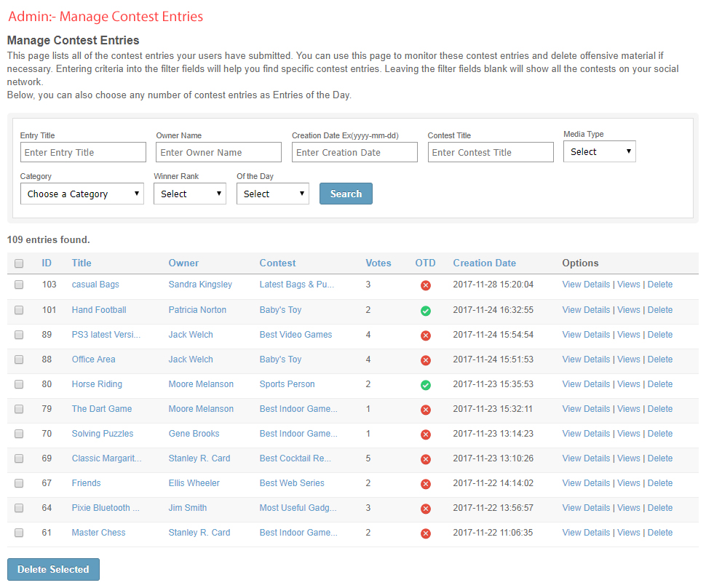Tick the checkbox for entry ID 89

click(19, 335)
